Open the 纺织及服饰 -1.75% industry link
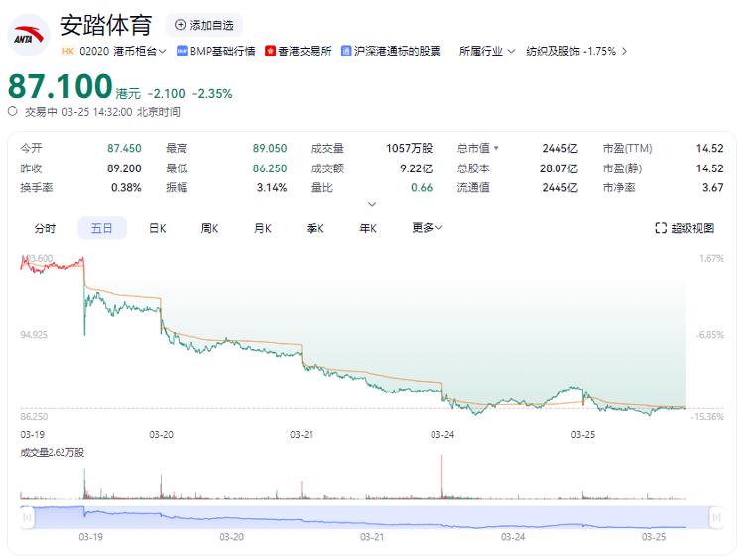 (x=570, y=51)
